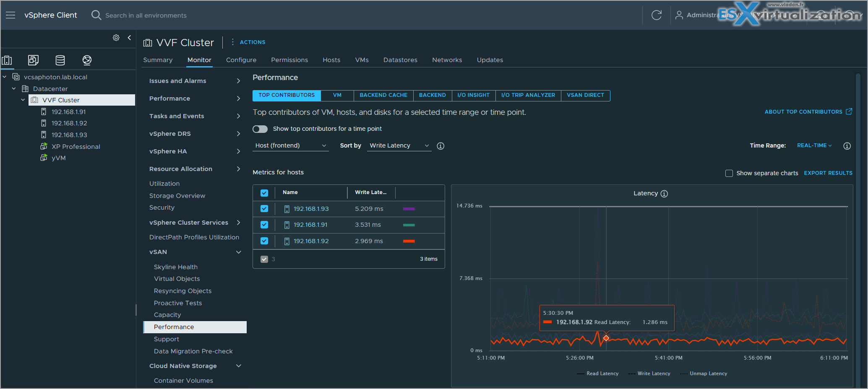The image size is (868, 389).
Task: Uncheck host 192.168.1.93 in metrics table
Action: click(264, 209)
